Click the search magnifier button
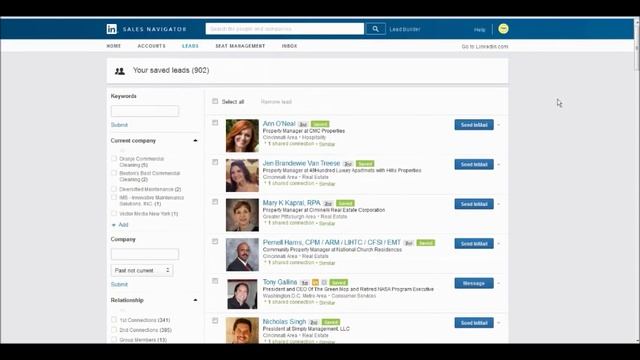 click(x=375, y=29)
